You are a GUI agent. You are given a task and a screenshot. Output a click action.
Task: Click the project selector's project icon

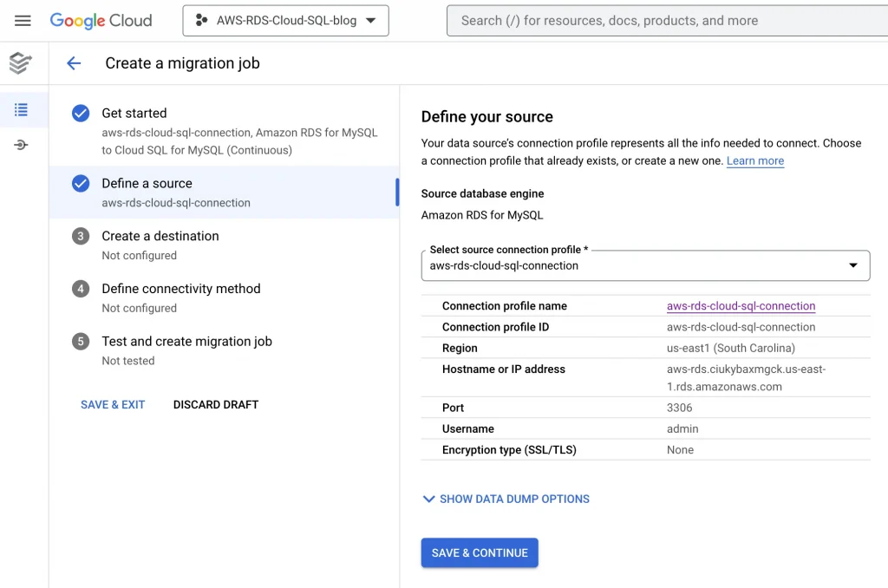click(201, 21)
